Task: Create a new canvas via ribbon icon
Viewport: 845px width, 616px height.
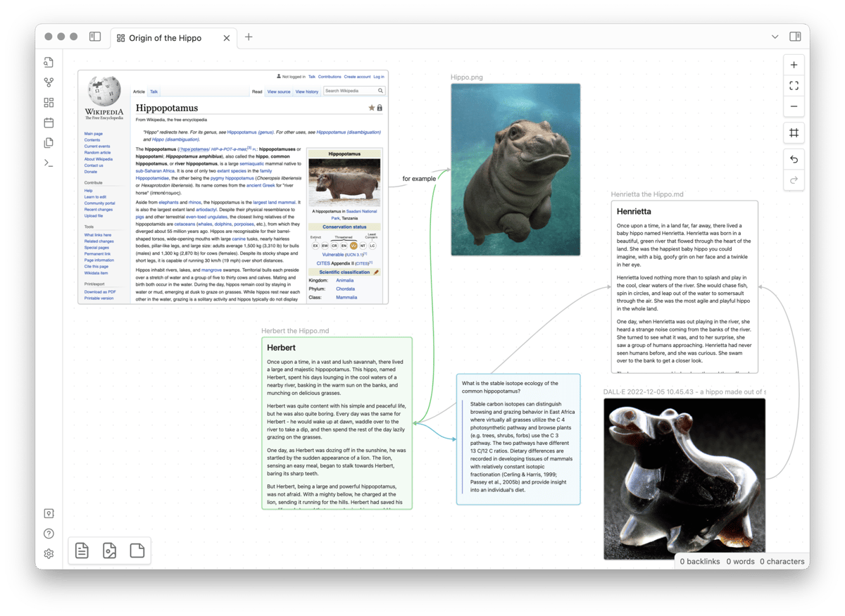Action: click(49, 103)
